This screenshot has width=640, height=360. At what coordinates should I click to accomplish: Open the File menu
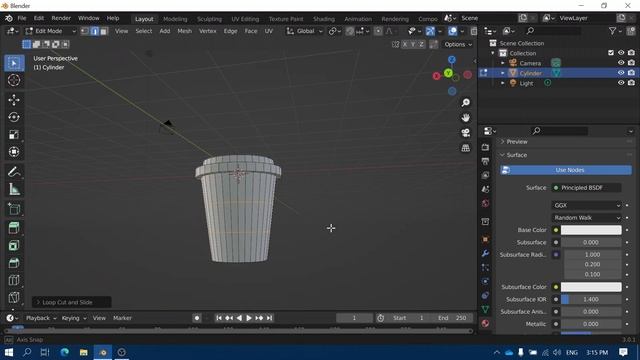pos(22,18)
